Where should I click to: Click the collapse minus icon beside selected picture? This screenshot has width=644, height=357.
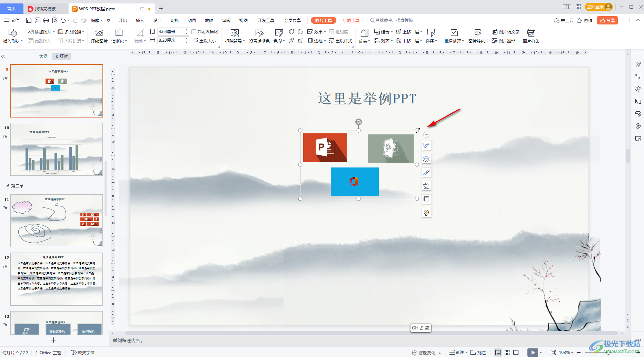(426, 135)
